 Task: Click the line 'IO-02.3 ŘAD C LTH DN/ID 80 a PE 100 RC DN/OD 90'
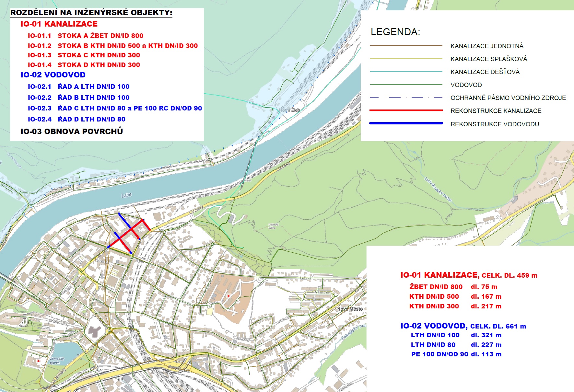[115, 108]
